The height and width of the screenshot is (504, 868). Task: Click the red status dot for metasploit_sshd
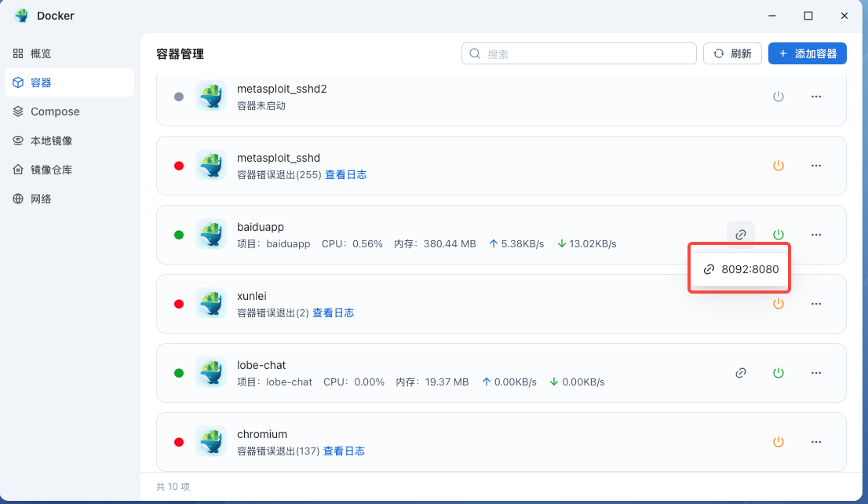[x=179, y=166]
